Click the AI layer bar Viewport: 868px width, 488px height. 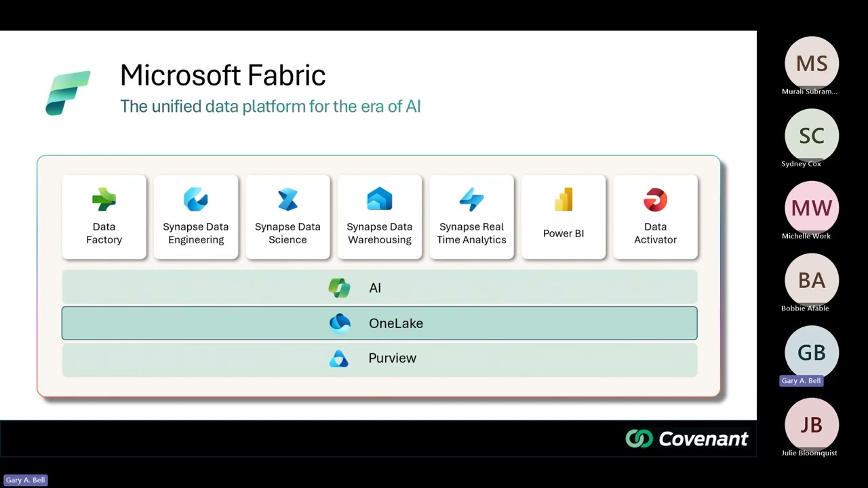379,287
